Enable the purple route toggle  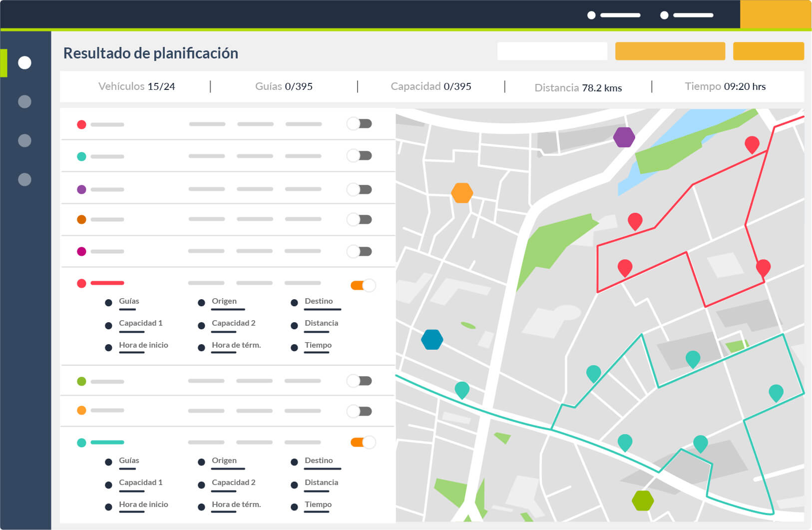360,189
